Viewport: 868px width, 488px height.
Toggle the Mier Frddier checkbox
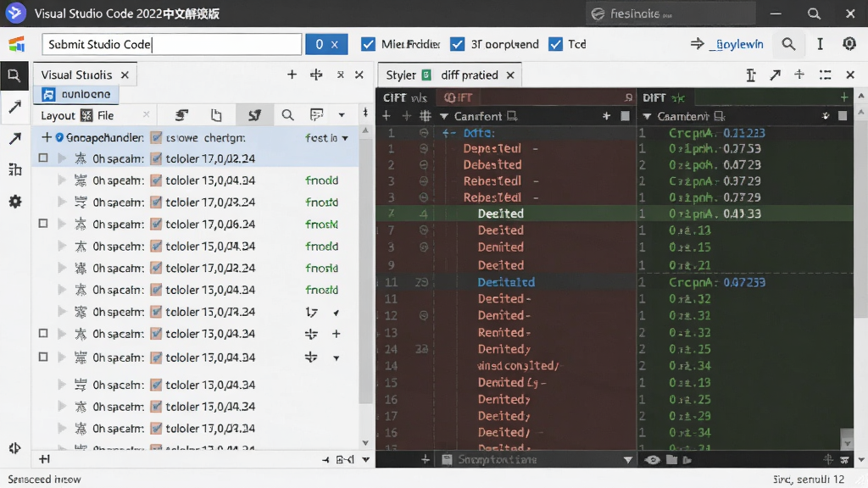tap(368, 44)
